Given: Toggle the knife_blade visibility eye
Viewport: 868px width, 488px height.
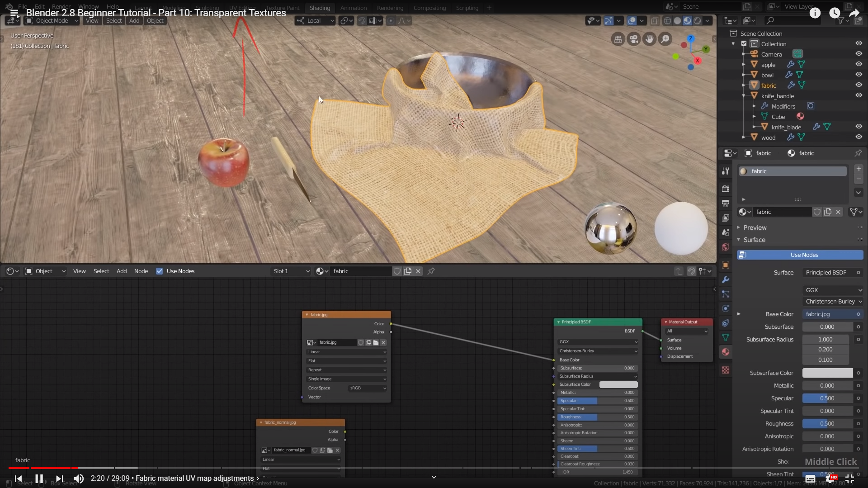Looking at the screenshot, I should point(859,127).
